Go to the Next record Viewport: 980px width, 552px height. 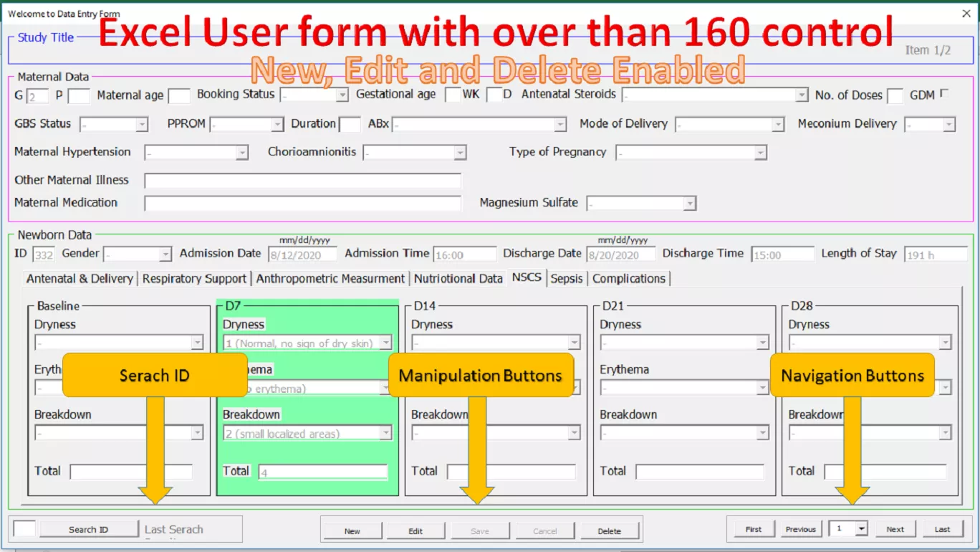(x=895, y=530)
